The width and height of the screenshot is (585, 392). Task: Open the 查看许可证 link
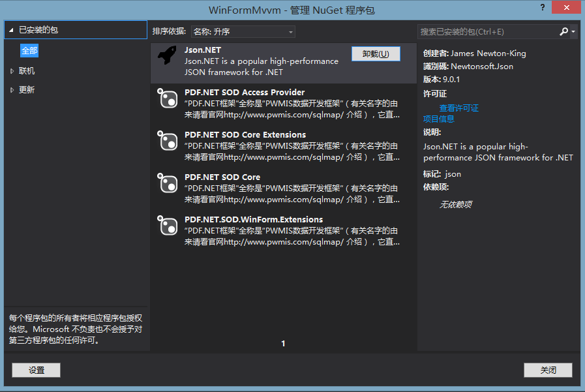459,108
